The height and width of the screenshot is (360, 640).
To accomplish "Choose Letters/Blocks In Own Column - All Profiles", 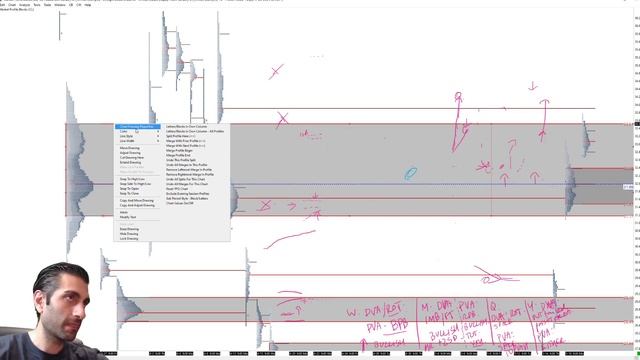I will point(195,131).
